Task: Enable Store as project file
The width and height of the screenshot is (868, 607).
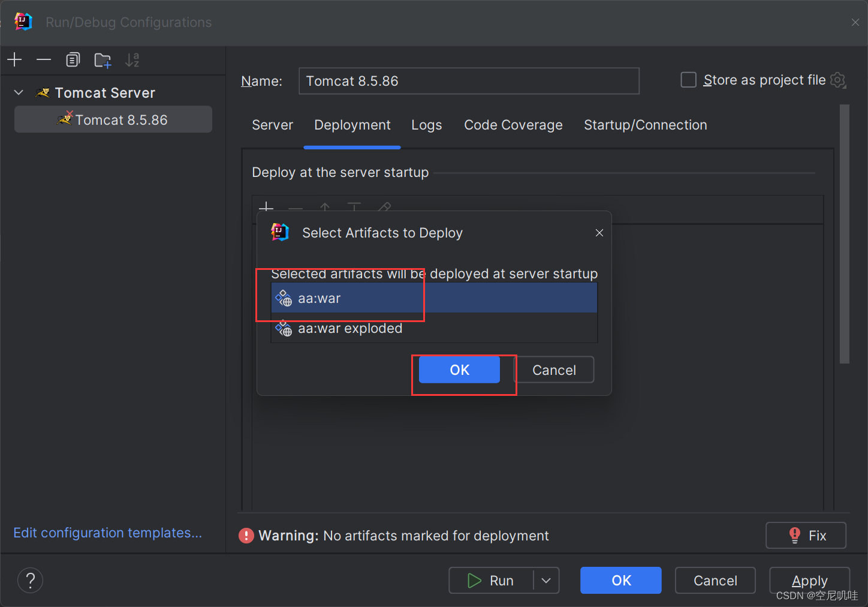Action: point(688,79)
